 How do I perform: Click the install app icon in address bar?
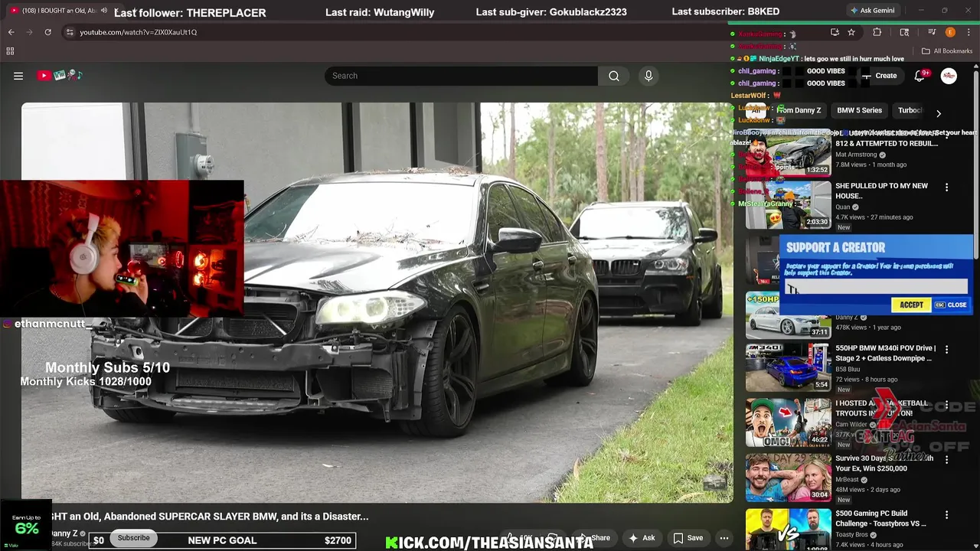coord(835,32)
